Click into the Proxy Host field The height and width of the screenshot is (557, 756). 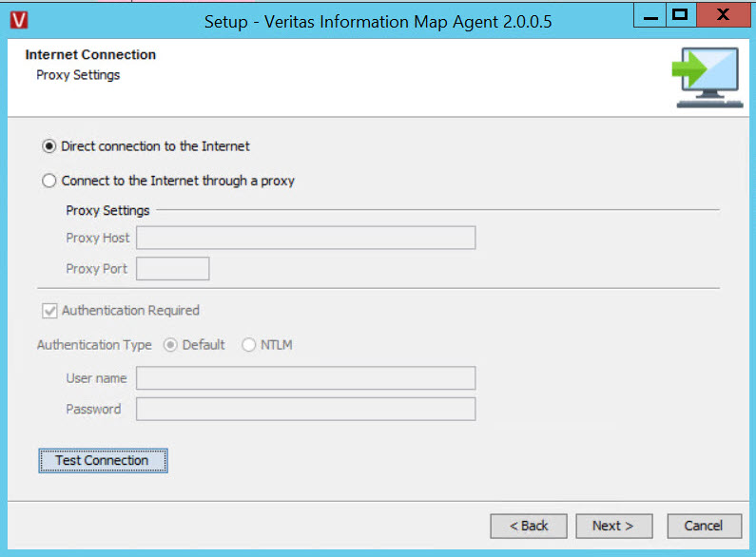coord(305,238)
